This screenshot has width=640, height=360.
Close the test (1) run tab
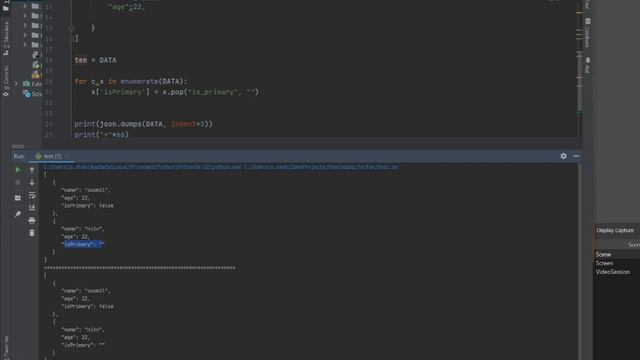(67, 156)
